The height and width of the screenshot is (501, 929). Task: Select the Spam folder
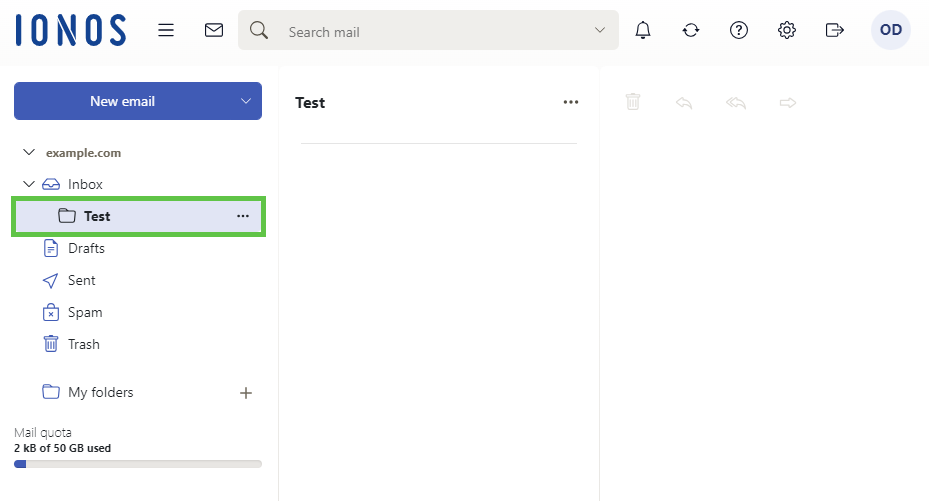click(85, 312)
